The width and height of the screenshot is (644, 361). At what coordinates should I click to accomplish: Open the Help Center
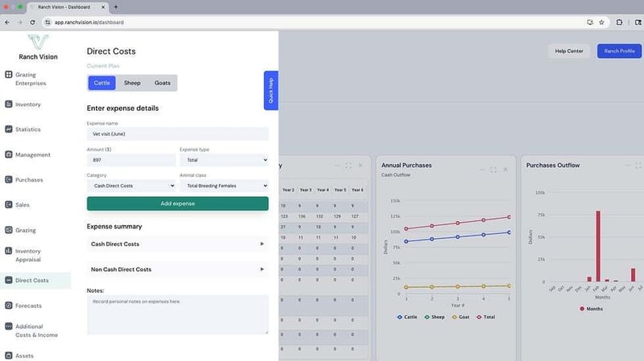[x=569, y=51]
